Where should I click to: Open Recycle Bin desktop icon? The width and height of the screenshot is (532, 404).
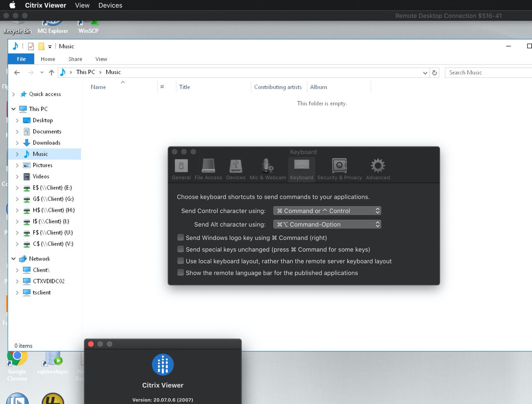17,27
